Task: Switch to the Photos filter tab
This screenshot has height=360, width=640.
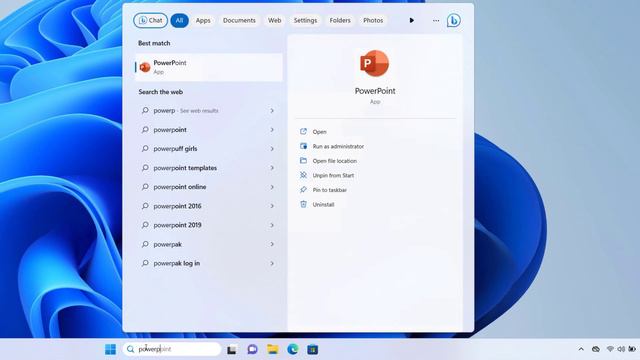Action: tap(373, 20)
